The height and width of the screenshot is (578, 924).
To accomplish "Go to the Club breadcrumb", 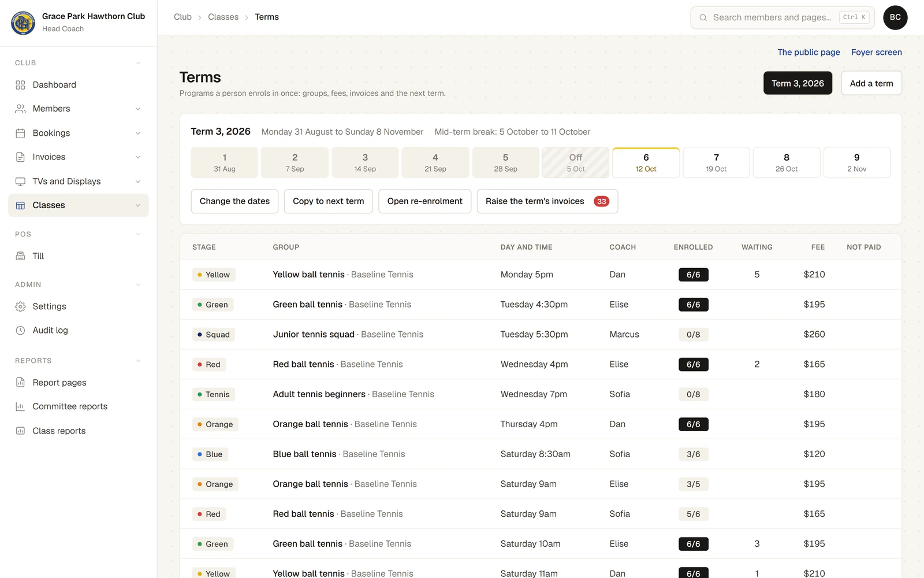I will coord(182,17).
